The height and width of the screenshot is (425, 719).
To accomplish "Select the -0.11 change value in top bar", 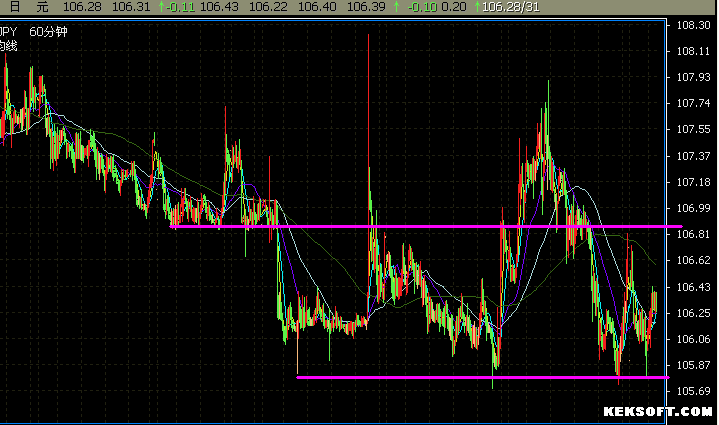I will [180, 7].
